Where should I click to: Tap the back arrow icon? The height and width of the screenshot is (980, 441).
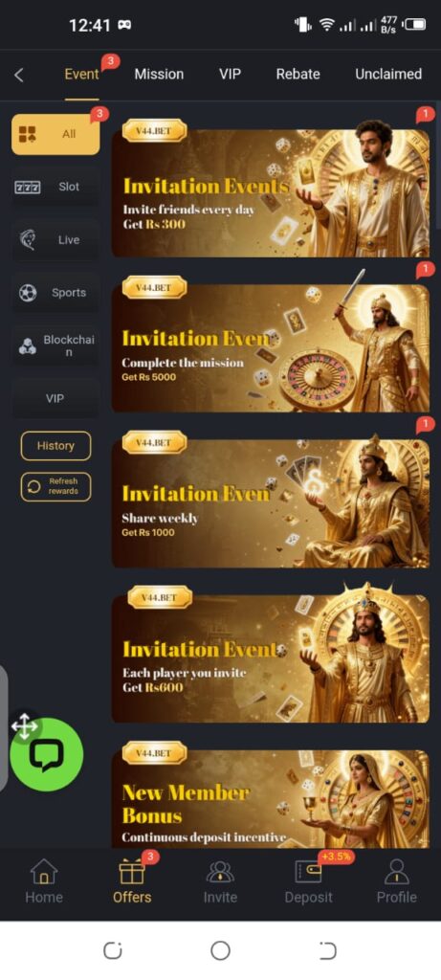click(x=19, y=75)
